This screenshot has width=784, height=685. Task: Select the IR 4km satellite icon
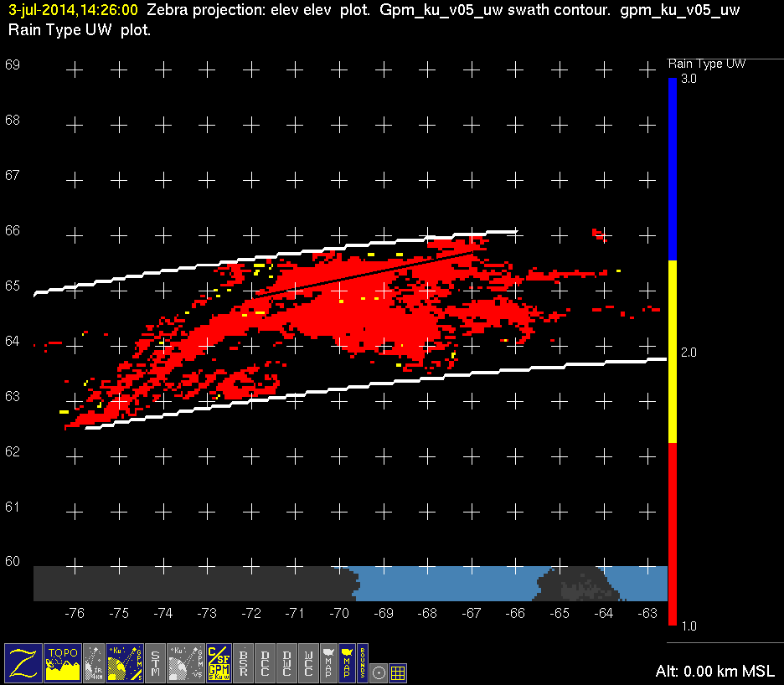tap(95, 662)
